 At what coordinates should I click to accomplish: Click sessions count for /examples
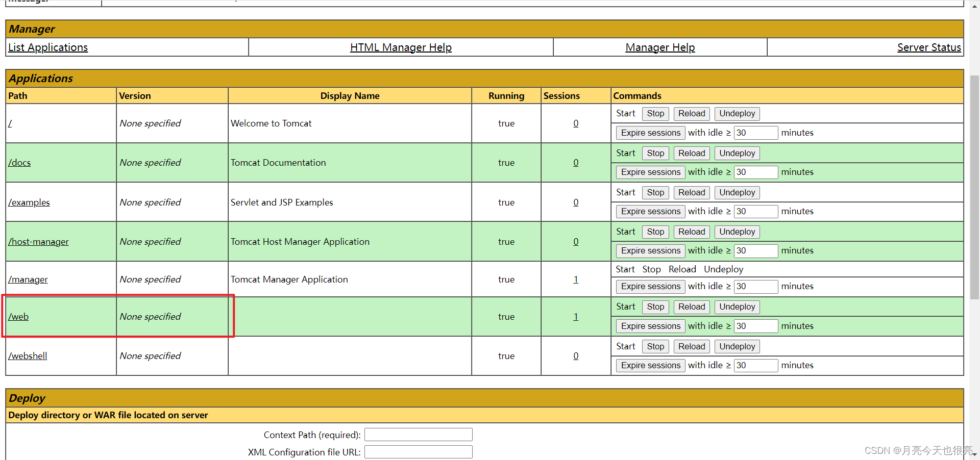pos(576,202)
